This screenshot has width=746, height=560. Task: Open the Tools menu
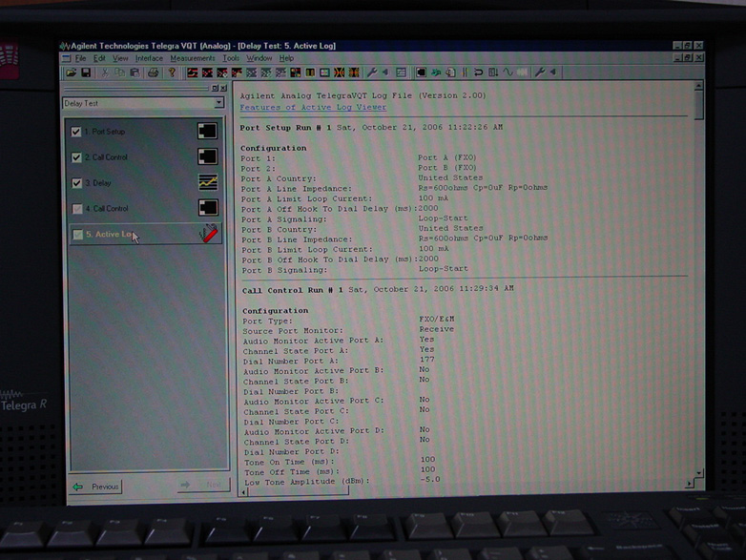[x=231, y=58]
